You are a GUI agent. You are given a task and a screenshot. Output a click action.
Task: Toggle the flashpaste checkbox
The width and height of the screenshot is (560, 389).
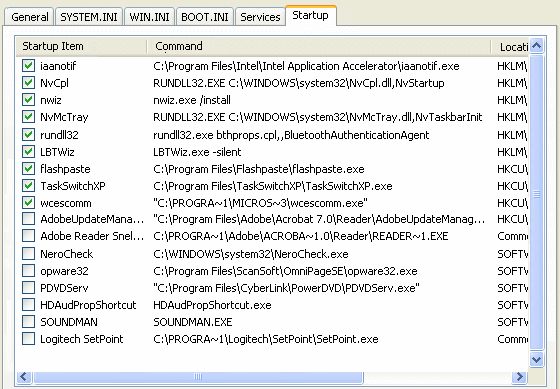click(x=28, y=169)
